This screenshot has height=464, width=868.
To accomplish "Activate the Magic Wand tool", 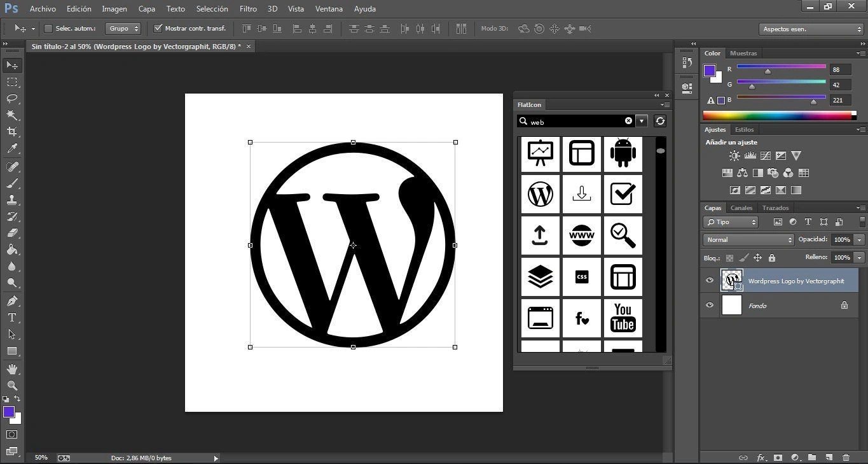I will (12, 115).
